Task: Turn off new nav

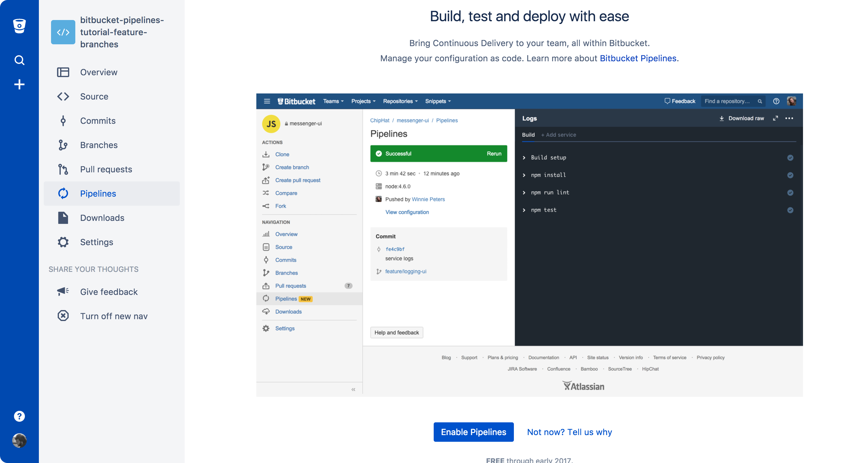Action: point(114,316)
